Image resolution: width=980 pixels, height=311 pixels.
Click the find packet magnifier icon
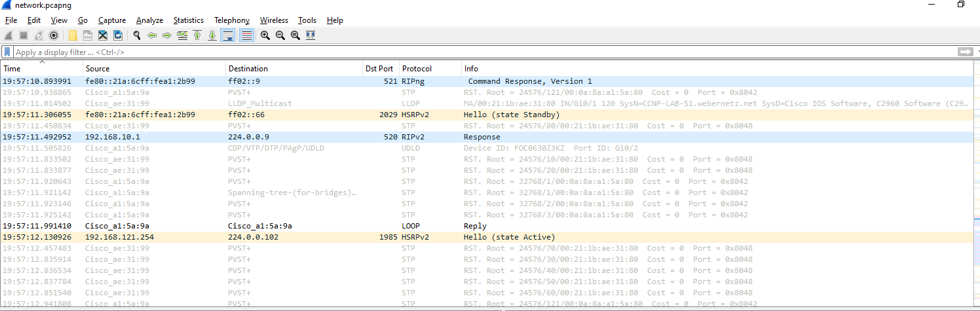click(x=137, y=35)
